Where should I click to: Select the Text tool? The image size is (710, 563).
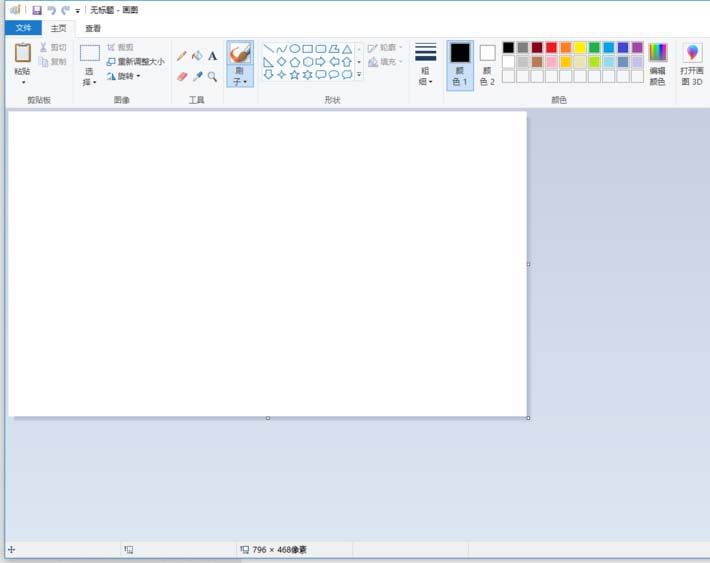[212, 56]
